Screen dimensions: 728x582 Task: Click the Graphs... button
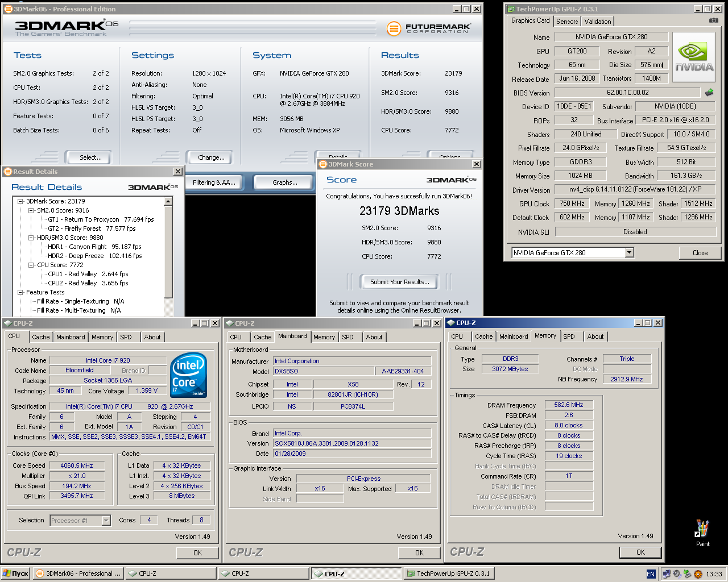click(285, 182)
